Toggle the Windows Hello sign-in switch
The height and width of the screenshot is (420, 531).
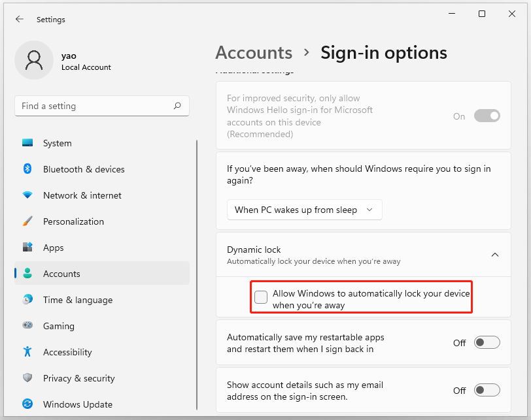pyautogui.click(x=487, y=116)
